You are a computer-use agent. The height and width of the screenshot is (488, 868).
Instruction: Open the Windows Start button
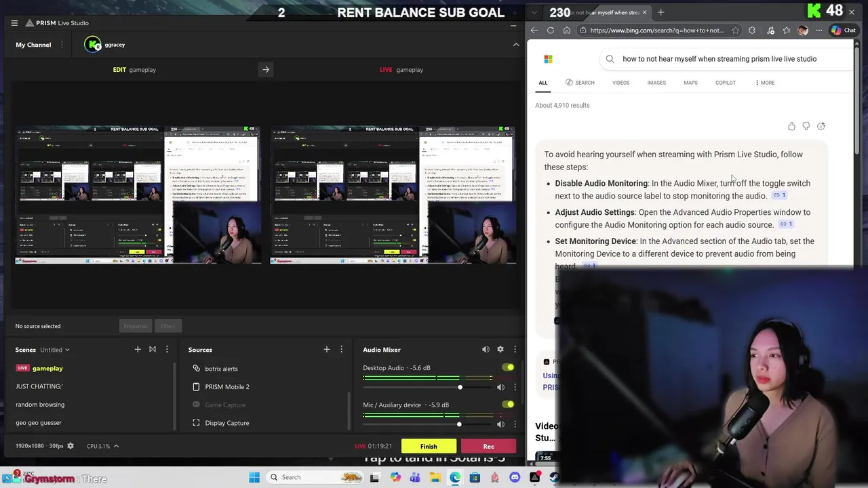point(254,477)
